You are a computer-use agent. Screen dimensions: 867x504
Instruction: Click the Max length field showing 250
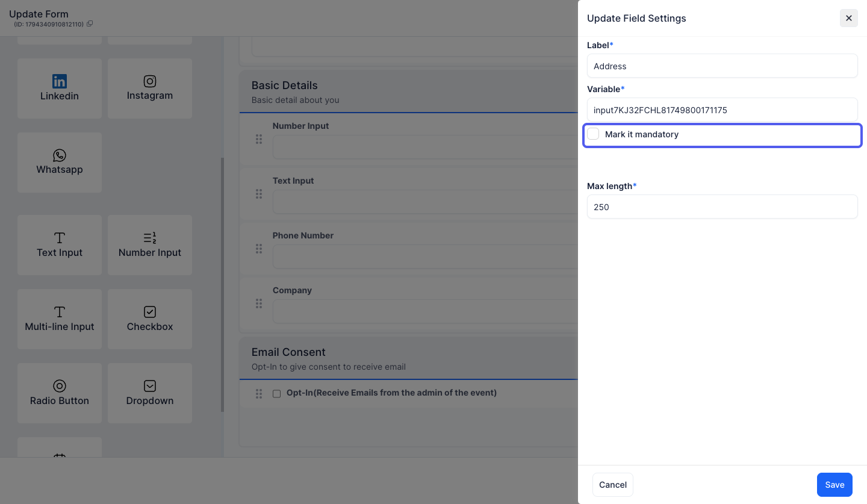(722, 207)
